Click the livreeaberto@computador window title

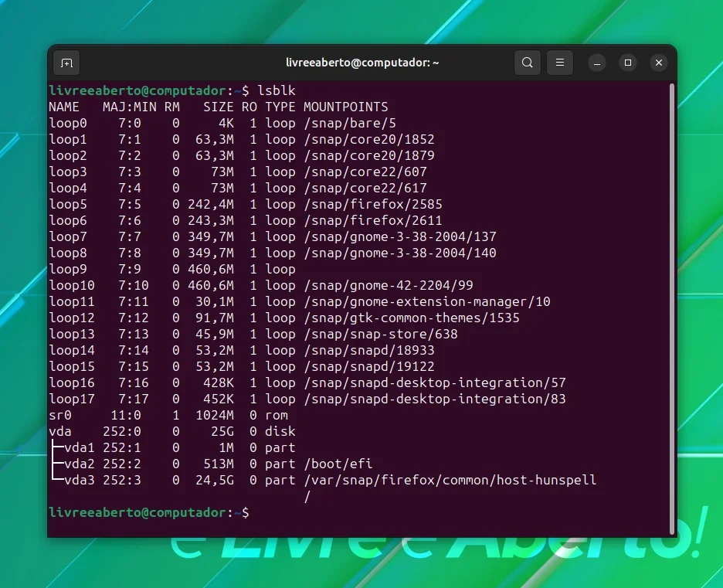click(x=362, y=63)
